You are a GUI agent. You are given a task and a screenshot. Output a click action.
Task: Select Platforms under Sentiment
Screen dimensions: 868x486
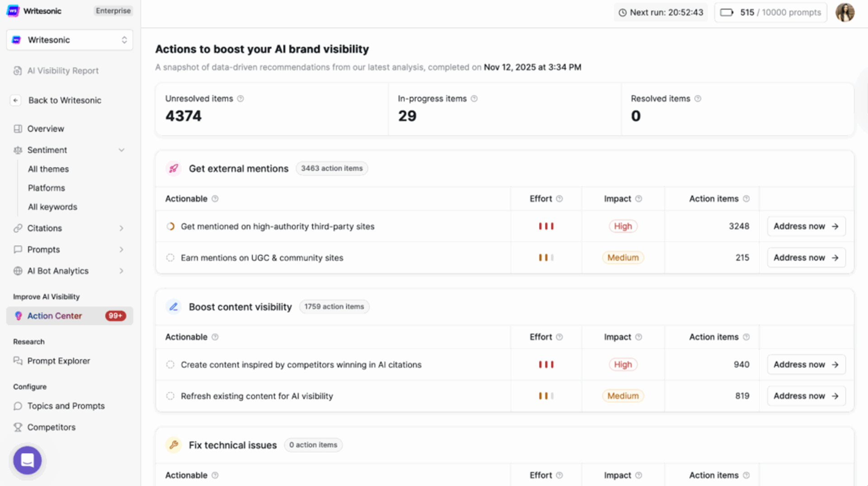tap(47, 188)
